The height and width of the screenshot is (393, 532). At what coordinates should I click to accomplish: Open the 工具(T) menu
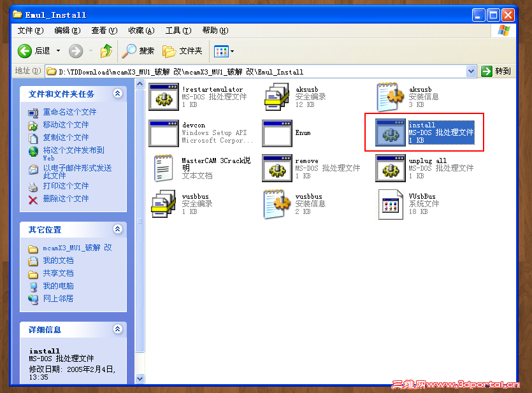click(178, 31)
